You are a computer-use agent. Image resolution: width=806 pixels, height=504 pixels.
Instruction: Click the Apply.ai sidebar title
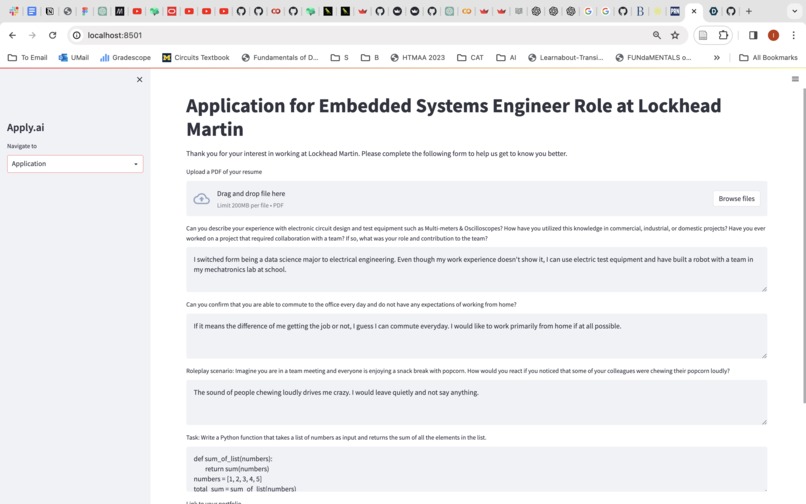click(x=26, y=128)
